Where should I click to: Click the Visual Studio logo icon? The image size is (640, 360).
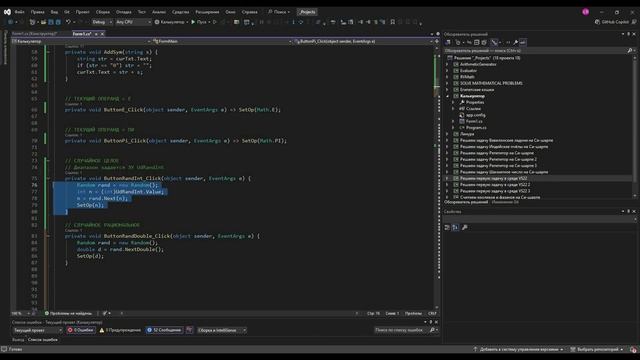pyautogui.click(x=7, y=12)
